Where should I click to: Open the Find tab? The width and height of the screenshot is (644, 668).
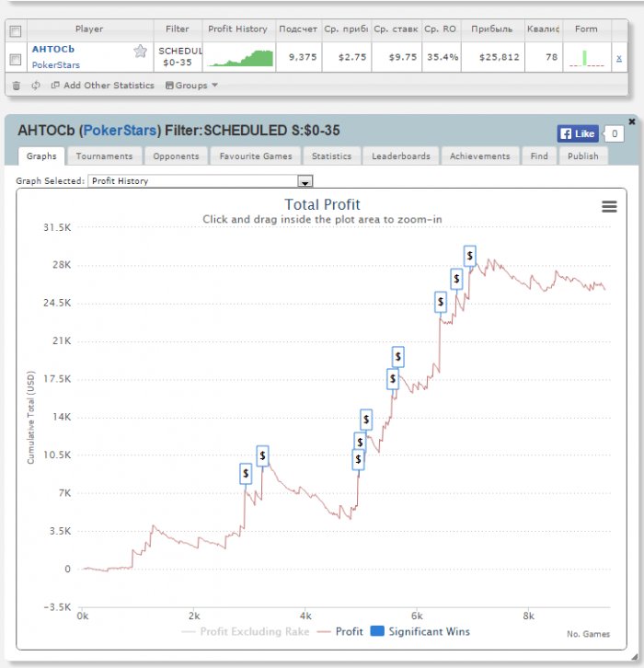539,155
